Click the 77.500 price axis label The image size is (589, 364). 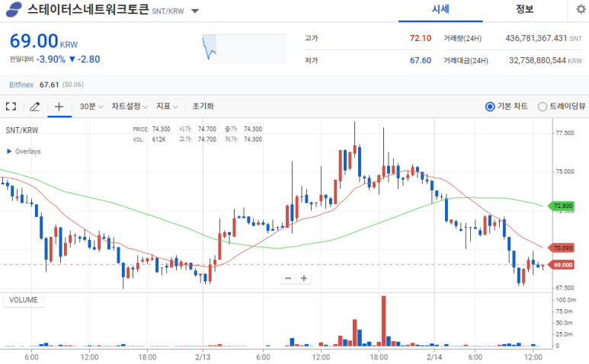tap(565, 133)
